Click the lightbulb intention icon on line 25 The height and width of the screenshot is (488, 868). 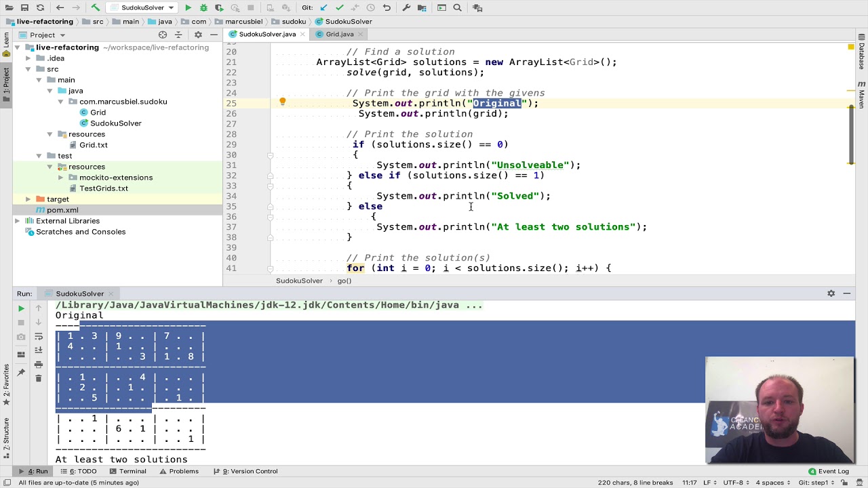pos(283,102)
